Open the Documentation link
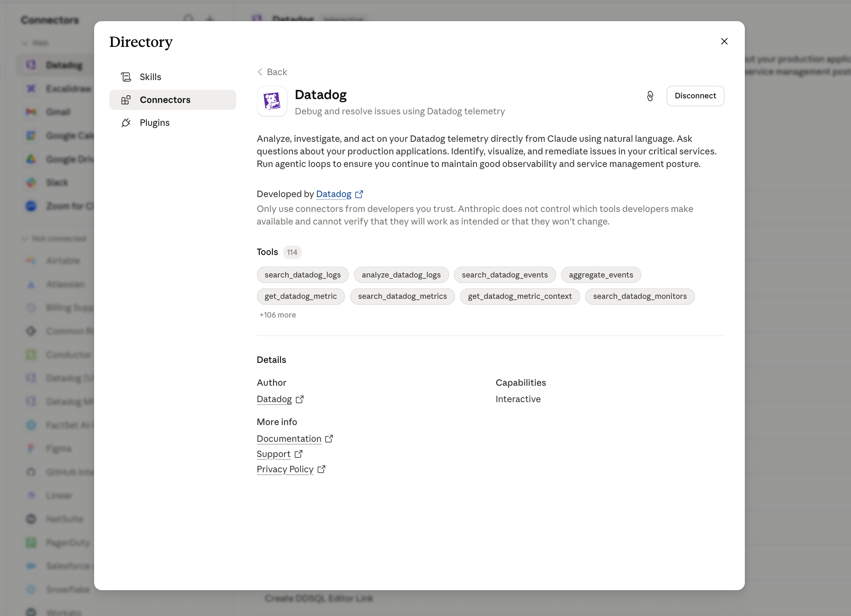This screenshot has height=616, width=851. click(289, 439)
